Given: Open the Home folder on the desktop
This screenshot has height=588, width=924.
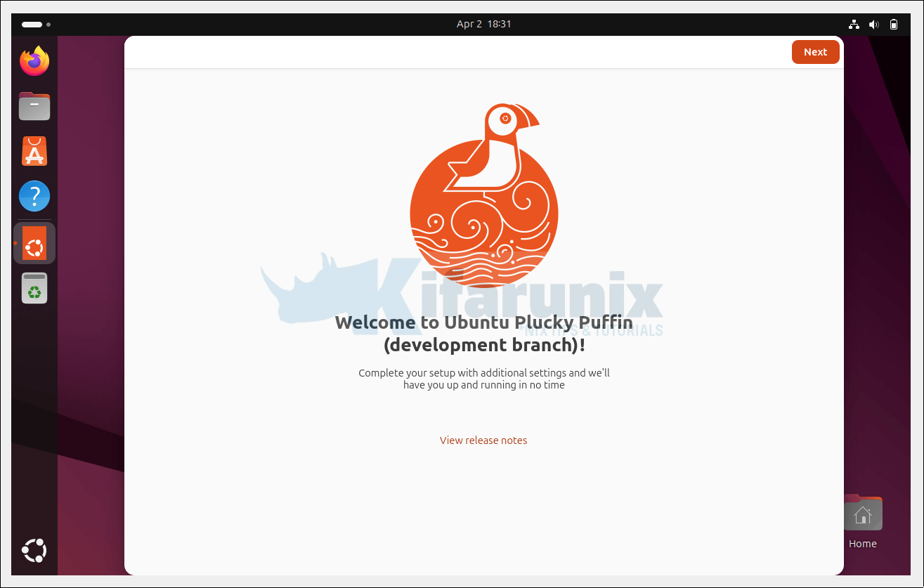Looking at the screenshot, I should [x=862, y=516].
